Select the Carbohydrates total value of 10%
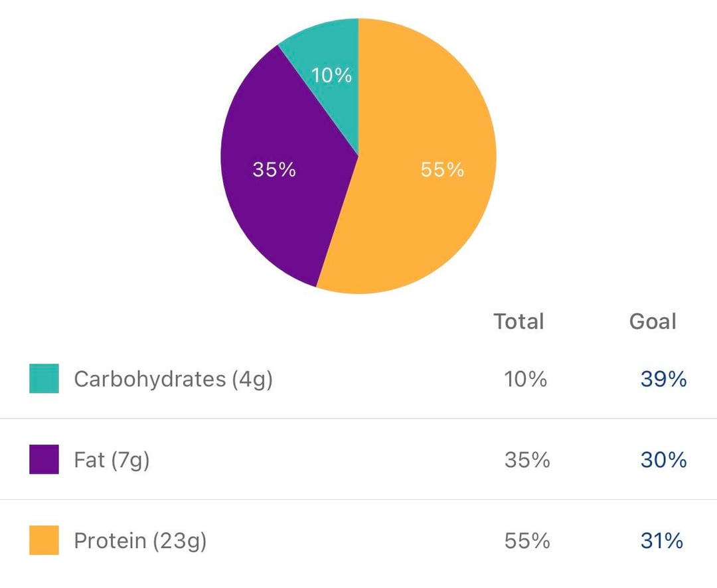Image resolution: width=717 pixels, height=588 pixels. click(x=525, y=379)
